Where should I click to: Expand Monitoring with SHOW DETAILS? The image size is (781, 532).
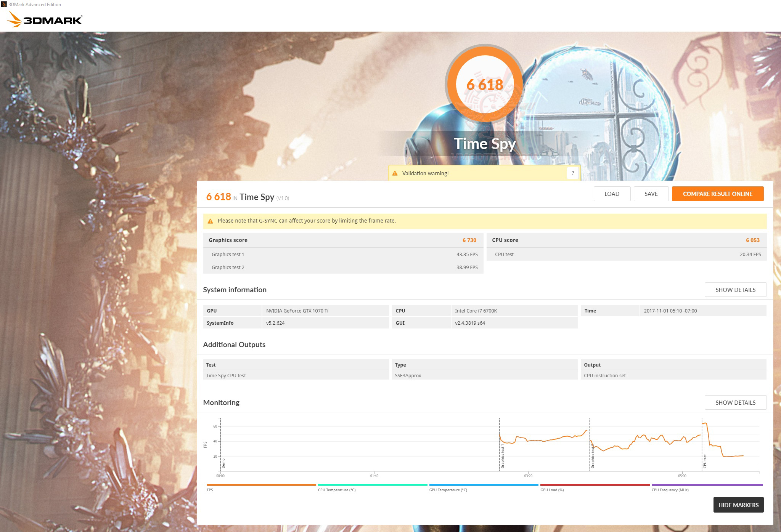[x=735, y=402]
